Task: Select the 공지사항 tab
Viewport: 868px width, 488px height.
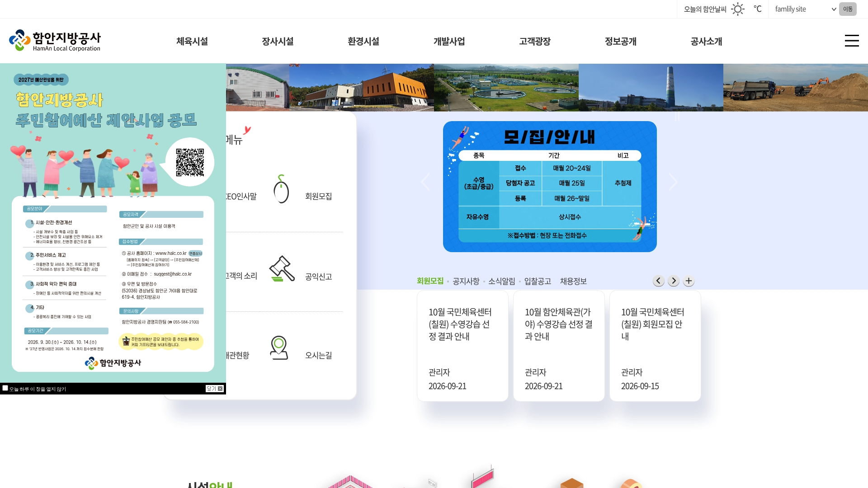Action: coord(466,281)
